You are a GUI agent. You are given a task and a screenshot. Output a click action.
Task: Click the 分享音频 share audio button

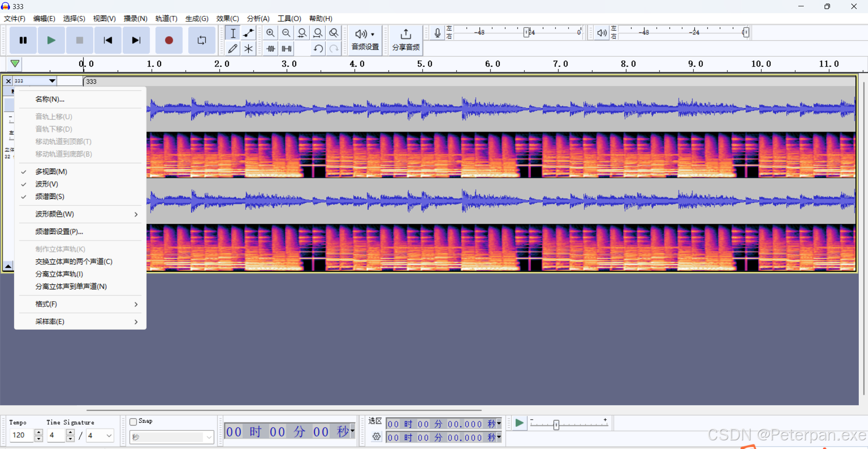pos(406,40)
